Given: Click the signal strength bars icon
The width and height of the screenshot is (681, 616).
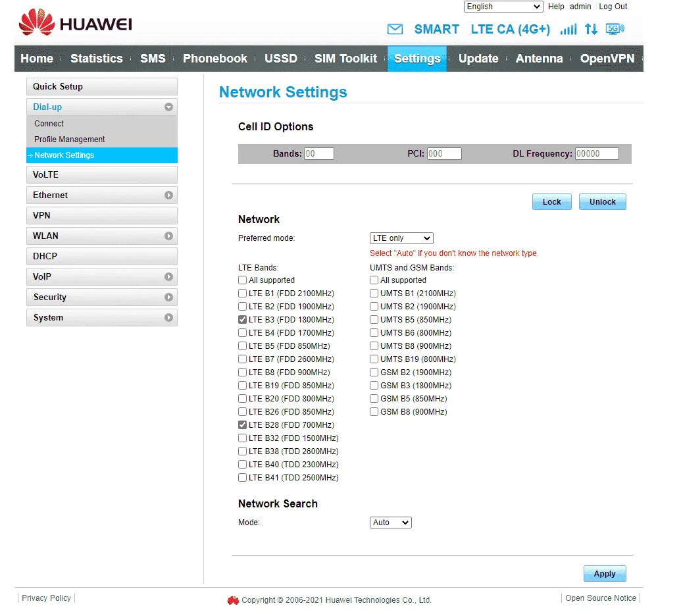Looking at the screenshot, I should [x=568, y=29].
